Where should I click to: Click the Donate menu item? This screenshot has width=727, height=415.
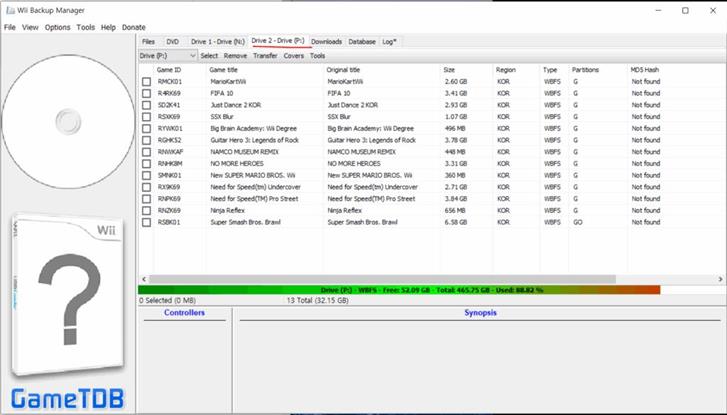tap(134, 27)
